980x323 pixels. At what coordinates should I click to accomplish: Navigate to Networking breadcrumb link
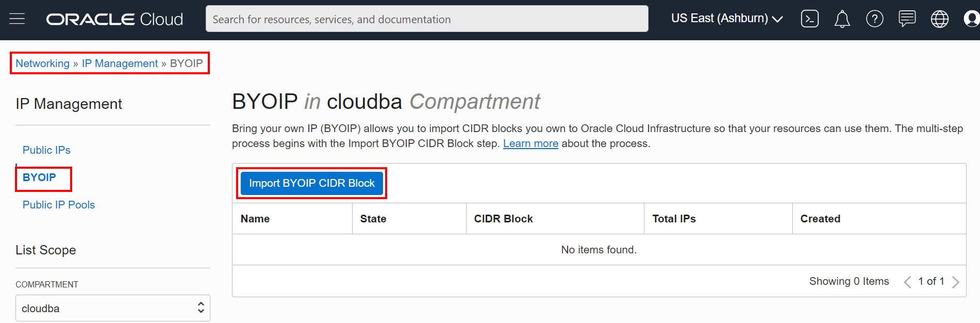[42, 63]
